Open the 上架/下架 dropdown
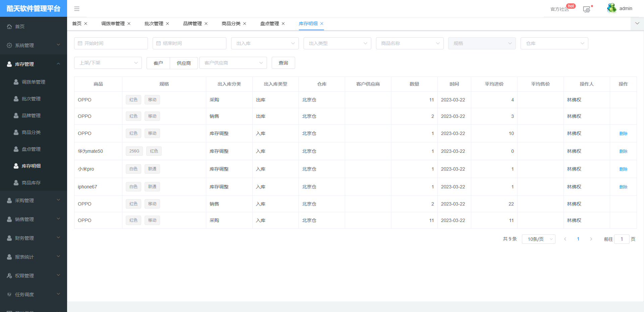Screen dimensions: 644x312 [108, 63]
